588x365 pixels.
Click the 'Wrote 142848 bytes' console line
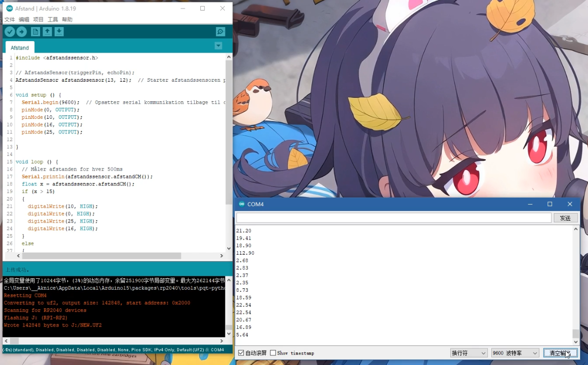coord(53,325)
